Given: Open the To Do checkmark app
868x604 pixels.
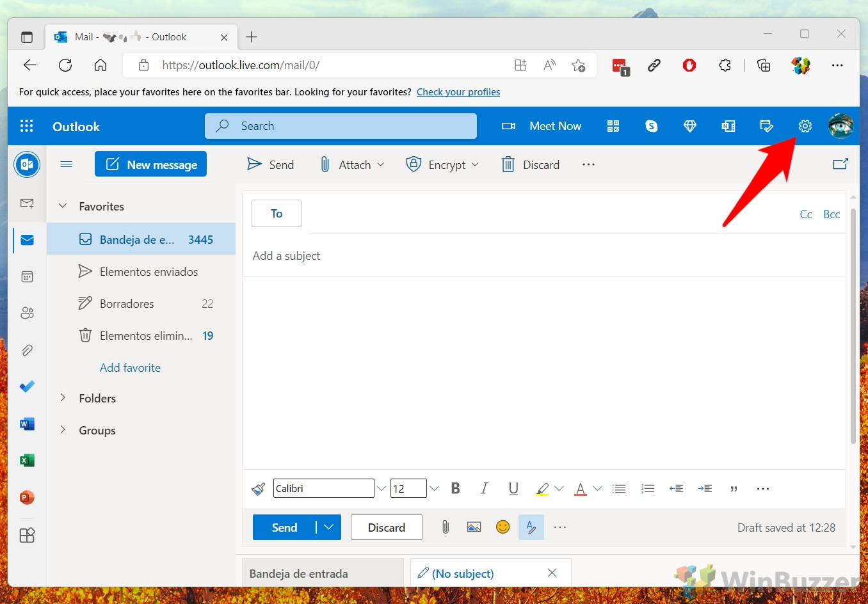Looking at the screenshot, I should (x=27, y=386).
